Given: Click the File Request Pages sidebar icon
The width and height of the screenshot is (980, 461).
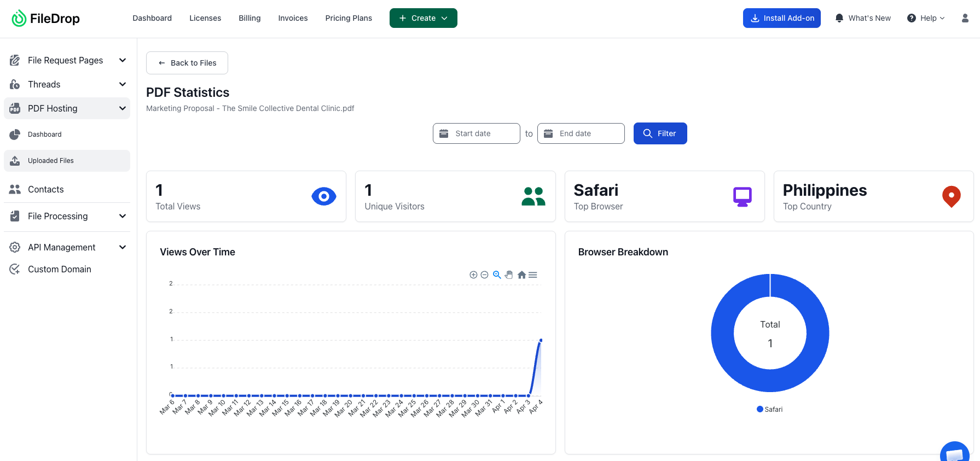Looking at the screenshot, I should [15, 60].
